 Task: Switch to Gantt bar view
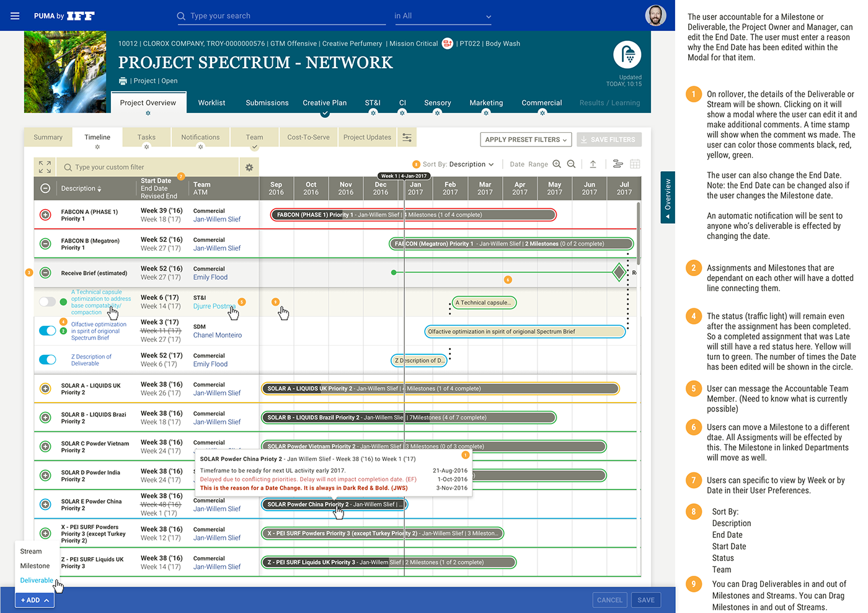tap(618, 164)
